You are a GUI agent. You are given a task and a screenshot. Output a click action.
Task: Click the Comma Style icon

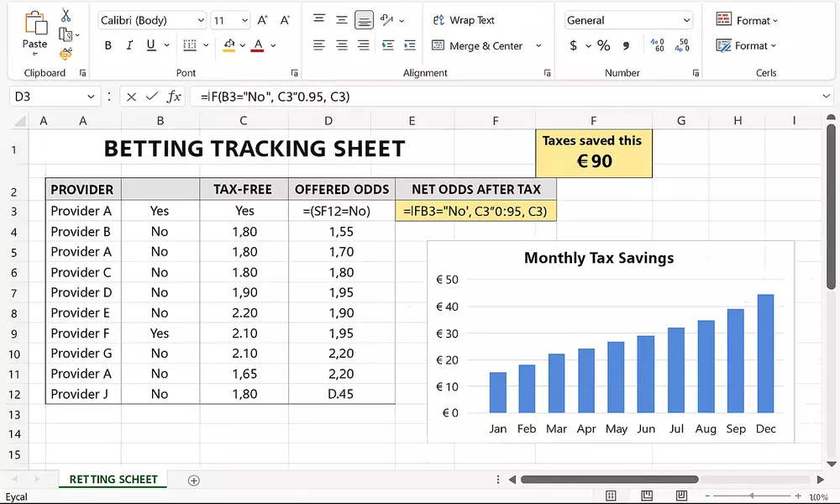coord(627,46)
